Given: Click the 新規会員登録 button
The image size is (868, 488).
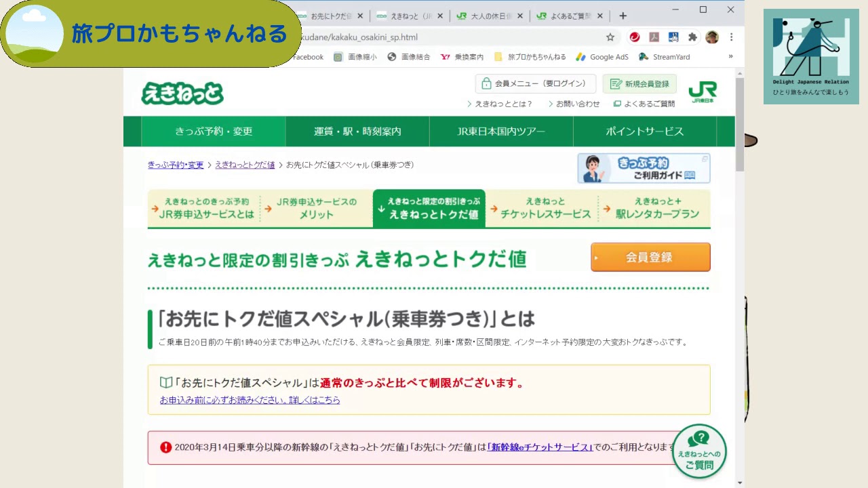Looking at the screenshot, I should (639, 84).
